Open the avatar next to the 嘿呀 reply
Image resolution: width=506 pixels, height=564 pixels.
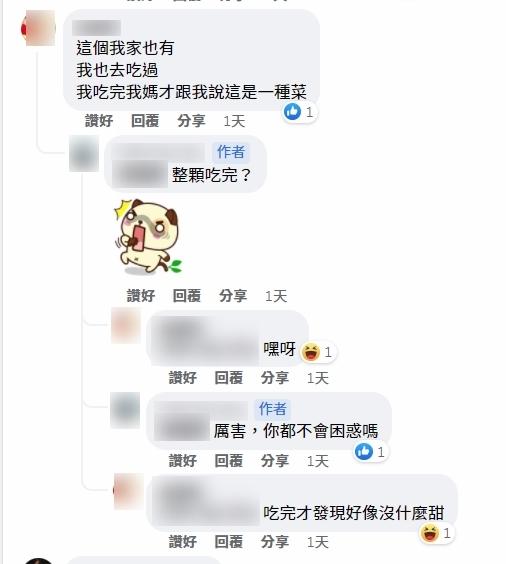tap(126, 326)
